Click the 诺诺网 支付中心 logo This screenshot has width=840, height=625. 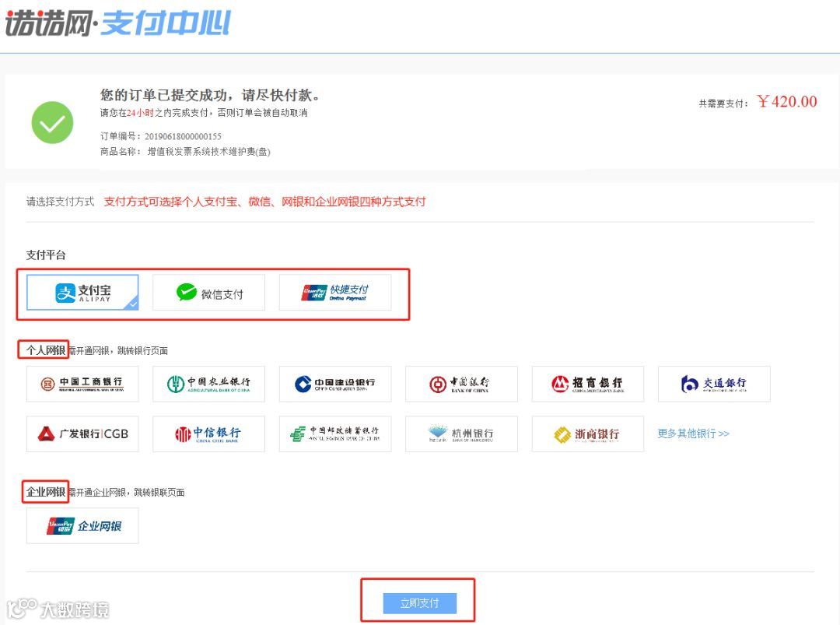(x=118, y=23)
